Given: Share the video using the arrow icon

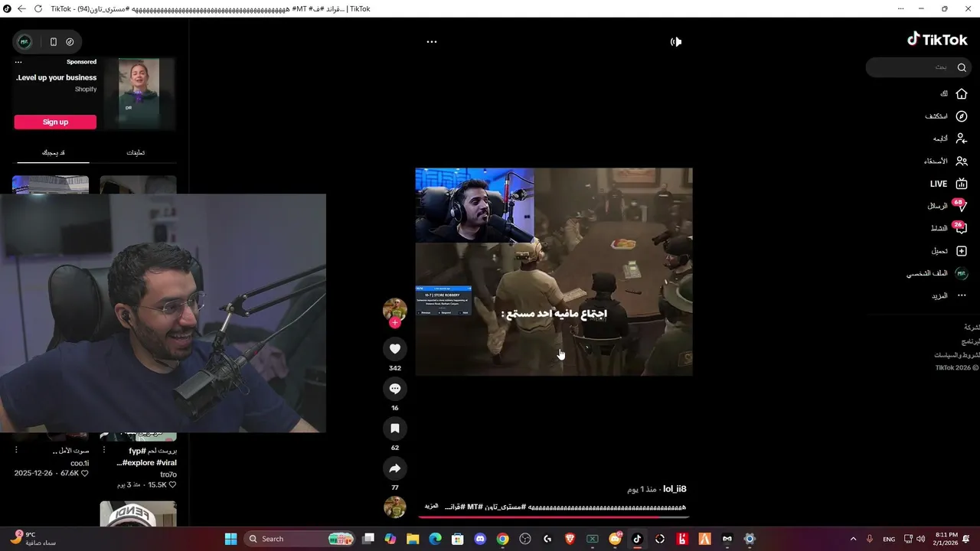Looking at the screenshot, I should (x=395, y=468).
